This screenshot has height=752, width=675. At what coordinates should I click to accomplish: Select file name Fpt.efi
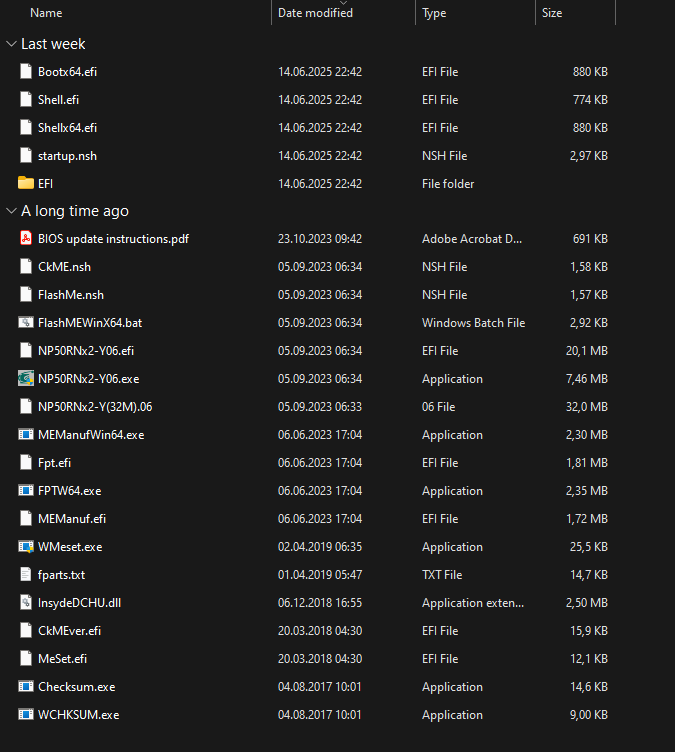(55, 462)
